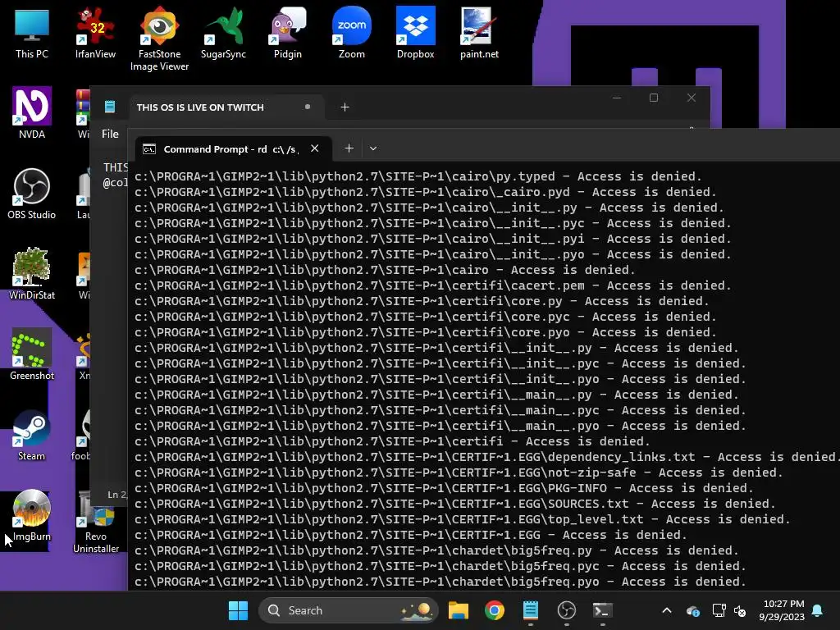This screenshot has width=840, height=630.
Task: Open Google Chrome from taskbar
Action: click(494, 610)
